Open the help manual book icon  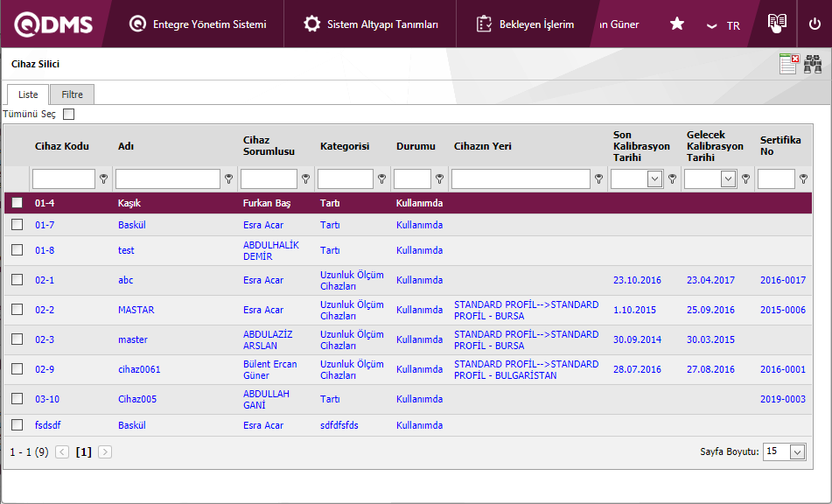776,24
